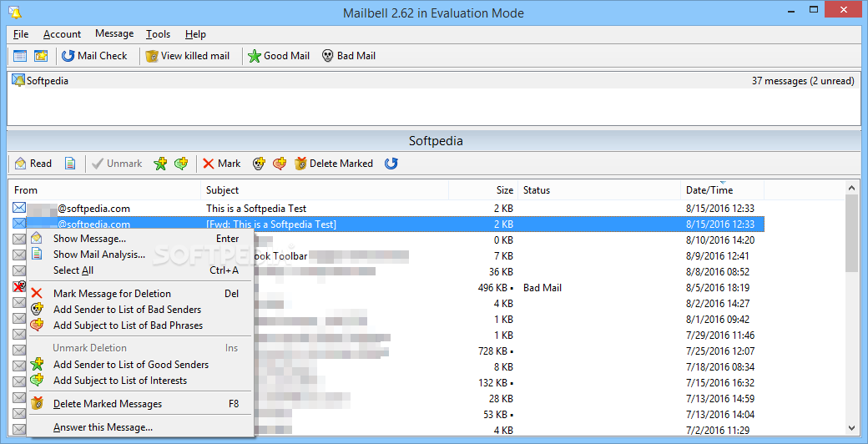The width and height of the screenshot is (868, 444).
Task: Choose Show Mail Analysis... in context menu
Action: [140, 255]
